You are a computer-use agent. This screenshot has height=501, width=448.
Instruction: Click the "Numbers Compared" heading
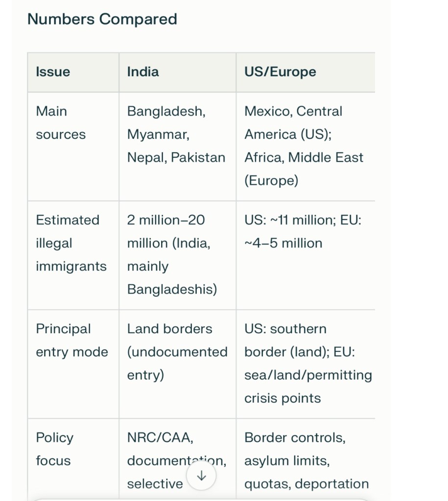102,20
